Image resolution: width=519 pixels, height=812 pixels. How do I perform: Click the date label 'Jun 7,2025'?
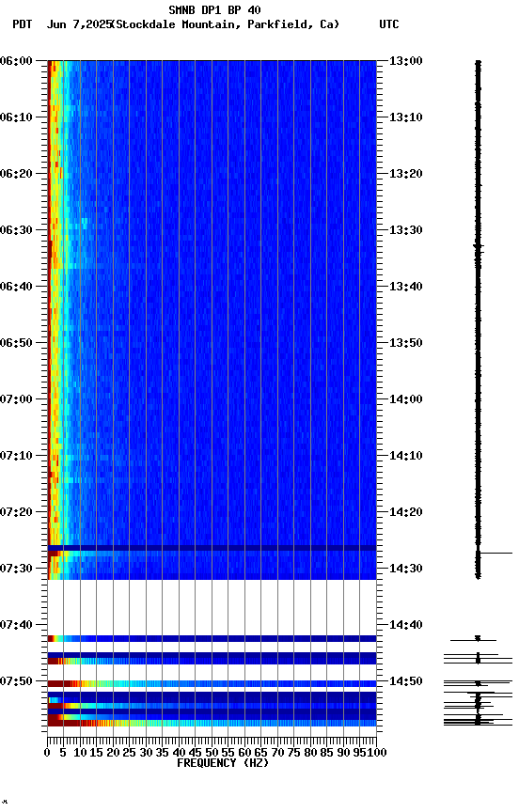pos(79,24)
